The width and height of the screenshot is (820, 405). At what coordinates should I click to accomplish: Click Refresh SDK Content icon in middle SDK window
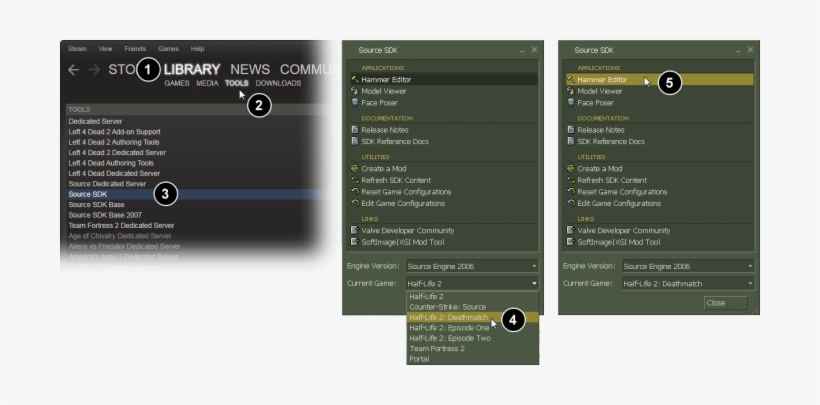tap(355, 180)
